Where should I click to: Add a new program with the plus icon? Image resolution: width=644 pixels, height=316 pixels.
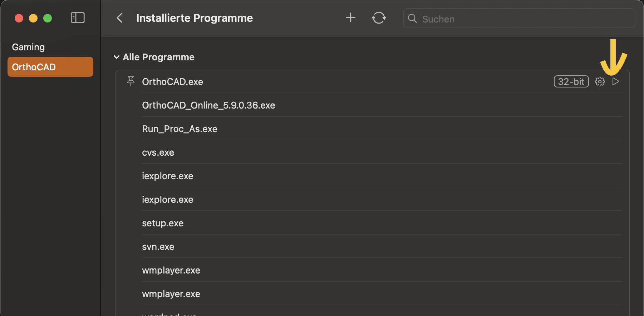(350, 17)
